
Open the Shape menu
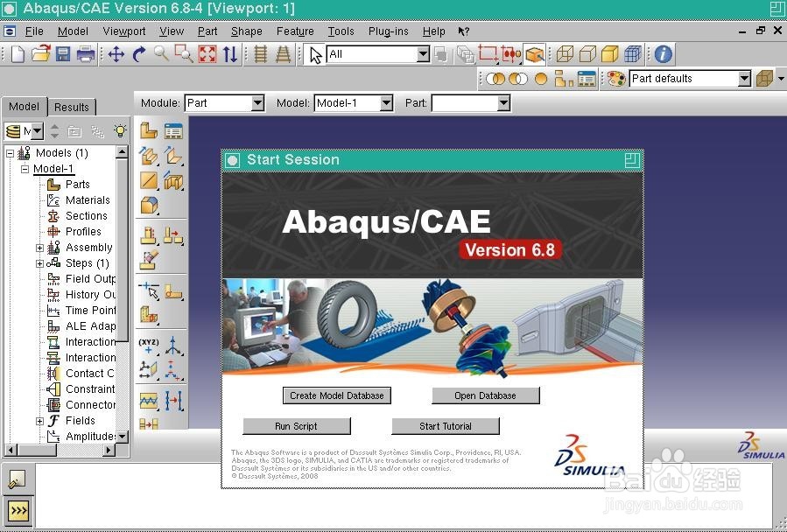247,31
